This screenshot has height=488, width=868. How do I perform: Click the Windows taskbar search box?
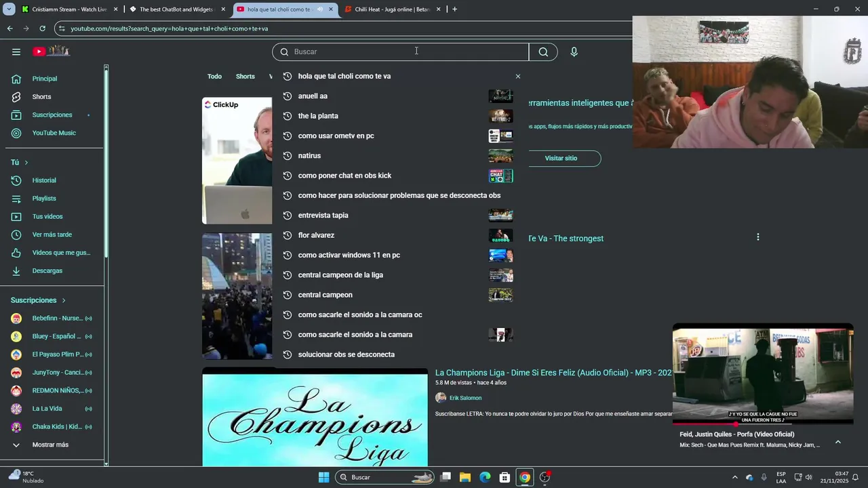384,477
